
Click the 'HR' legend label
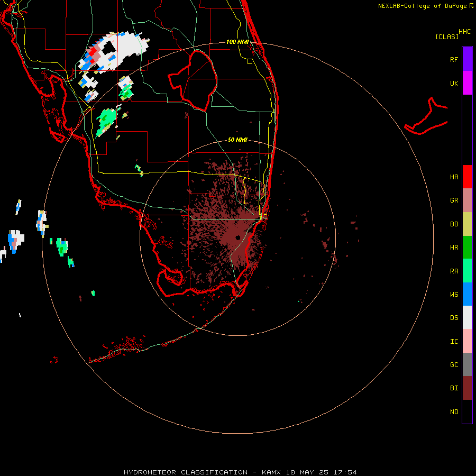[x=454, y=248]
